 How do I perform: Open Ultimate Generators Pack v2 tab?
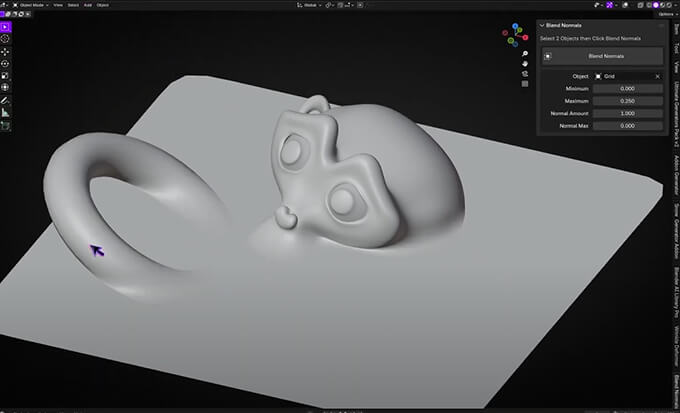pyautogui.click(x=676, y=113)
